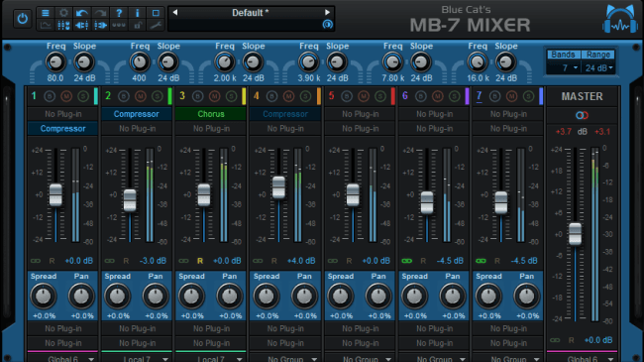Solo band 3 with the S button
The height and width of the screenshot is (362, 644).
click(231, 96)
